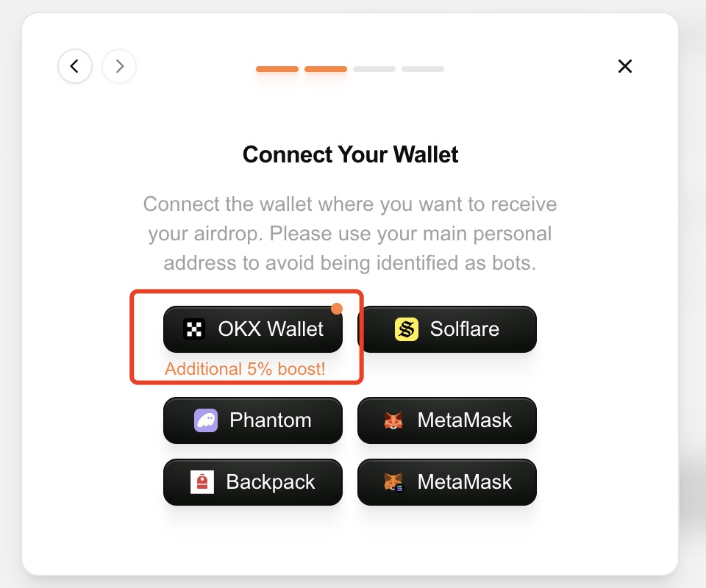Screen dimensions: 706x588
Task: Click the yellow Solflare logo icon
Action: 407,329
